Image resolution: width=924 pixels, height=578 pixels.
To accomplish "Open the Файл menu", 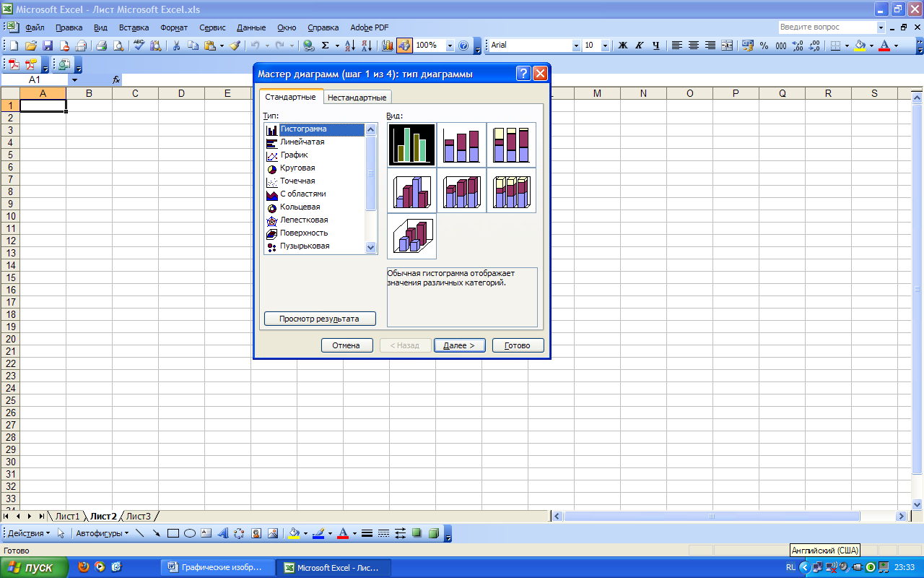I will (35, 27).
